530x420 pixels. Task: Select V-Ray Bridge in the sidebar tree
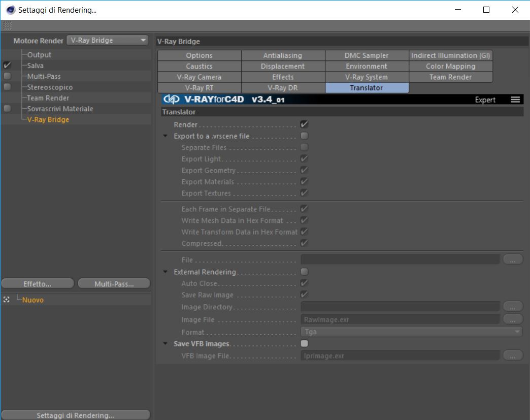[48, 120]
